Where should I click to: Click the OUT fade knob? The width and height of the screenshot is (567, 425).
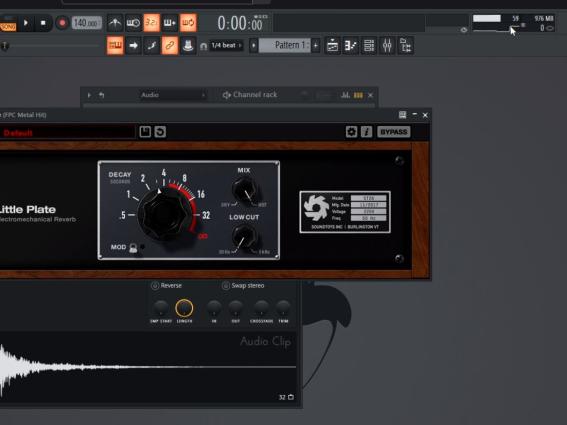pyautogui.click(x=235, y=308)
